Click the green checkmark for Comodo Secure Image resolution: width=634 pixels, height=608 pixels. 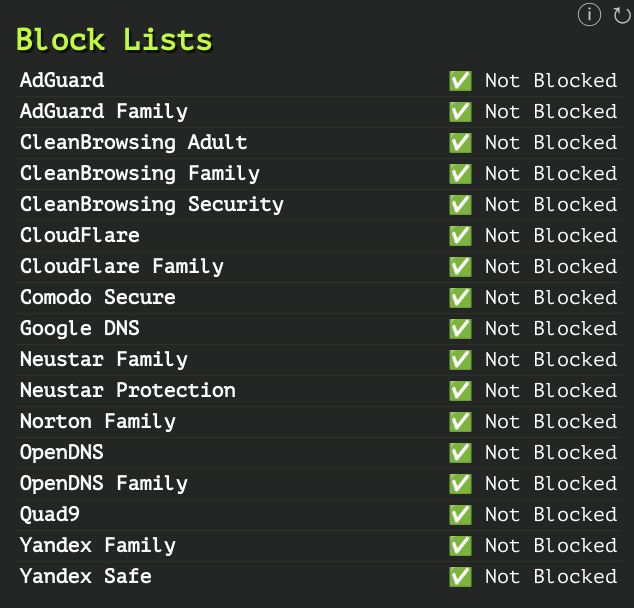point(460,298)
